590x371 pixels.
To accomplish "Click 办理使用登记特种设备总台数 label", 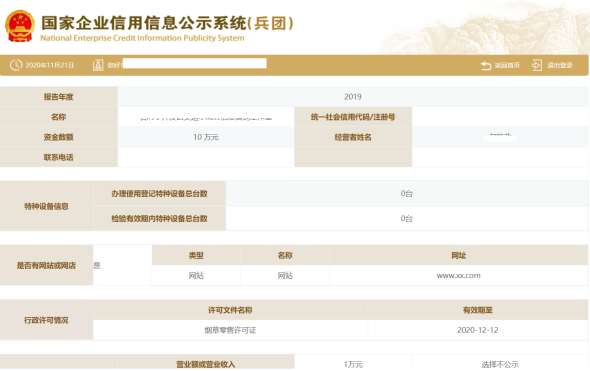I will coord(159,194).
